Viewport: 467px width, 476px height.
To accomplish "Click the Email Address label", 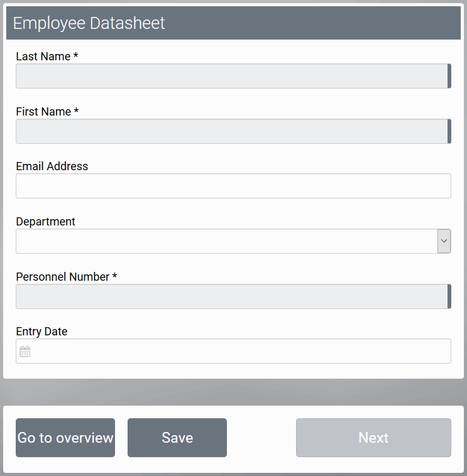I will (x=52, y=166).
